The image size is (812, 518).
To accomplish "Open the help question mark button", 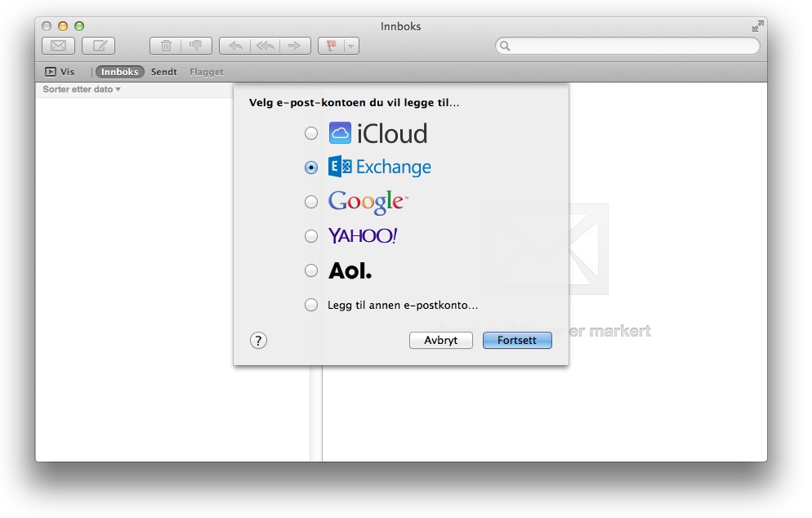I will (x=258, y=341).
